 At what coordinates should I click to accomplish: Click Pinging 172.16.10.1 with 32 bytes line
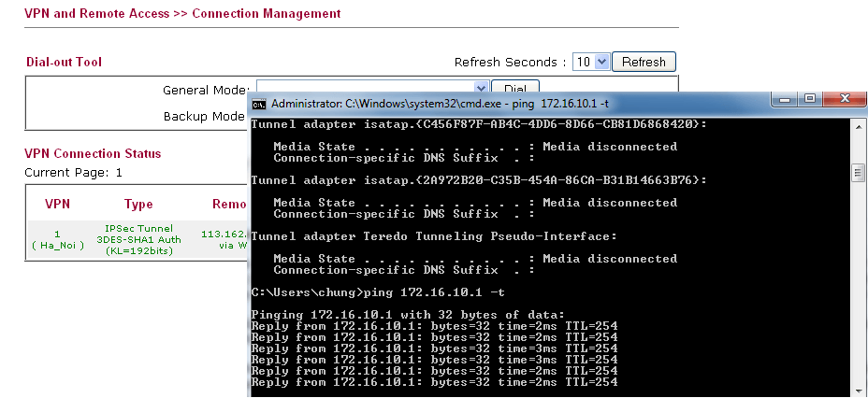click(408, 315)
